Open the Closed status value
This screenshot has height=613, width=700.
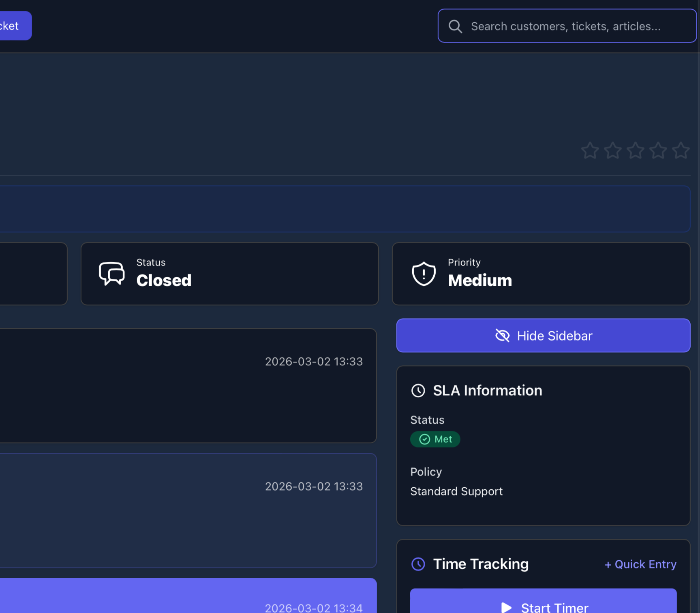tap(164, 281)
